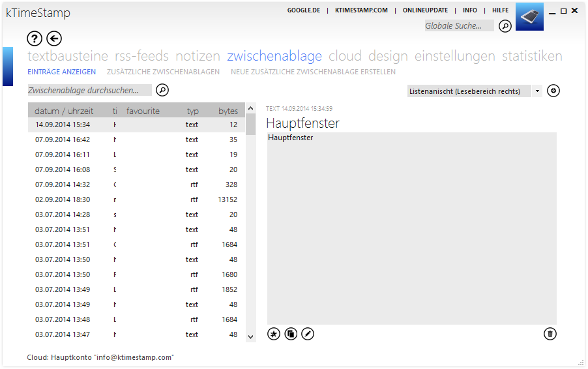Sort by datum / uhrzeit column
Screen dimensions: 588x369
coord(64,111)
